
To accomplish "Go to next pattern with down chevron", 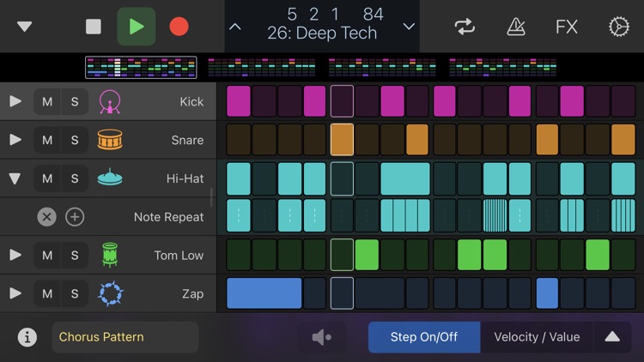I will click(x=409, y=27).
